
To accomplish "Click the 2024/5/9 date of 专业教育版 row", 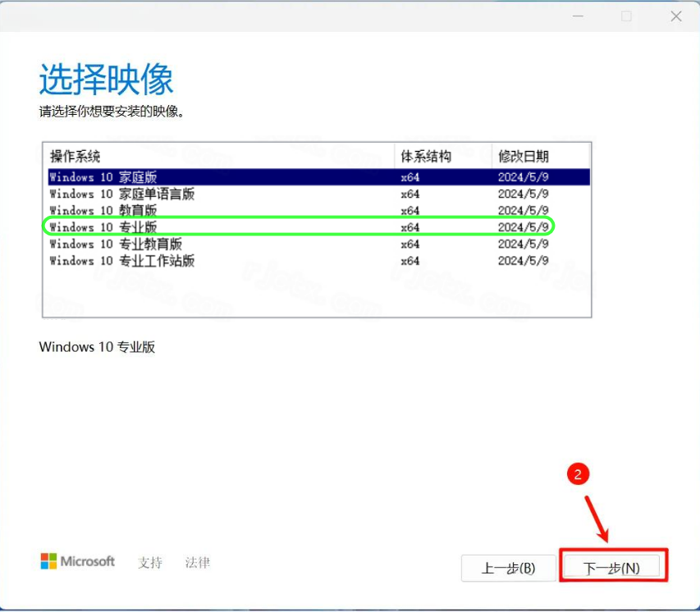I will coord(524,244).
